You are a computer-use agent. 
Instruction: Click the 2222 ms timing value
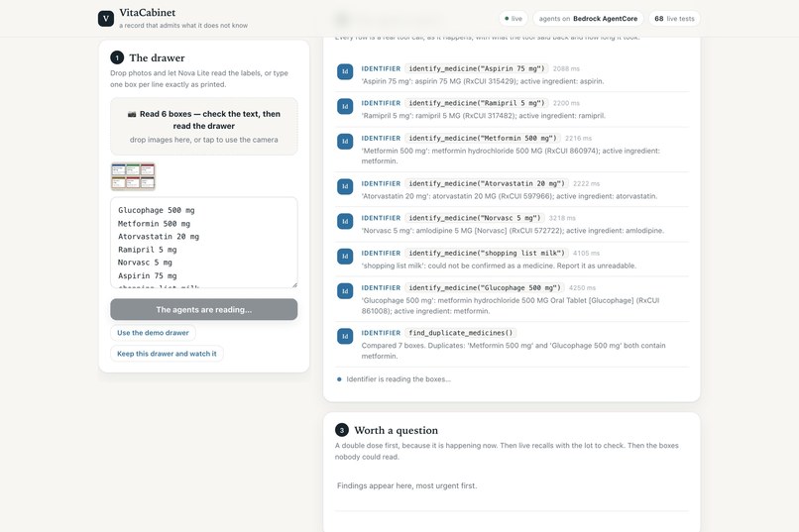tap(587, 184)
